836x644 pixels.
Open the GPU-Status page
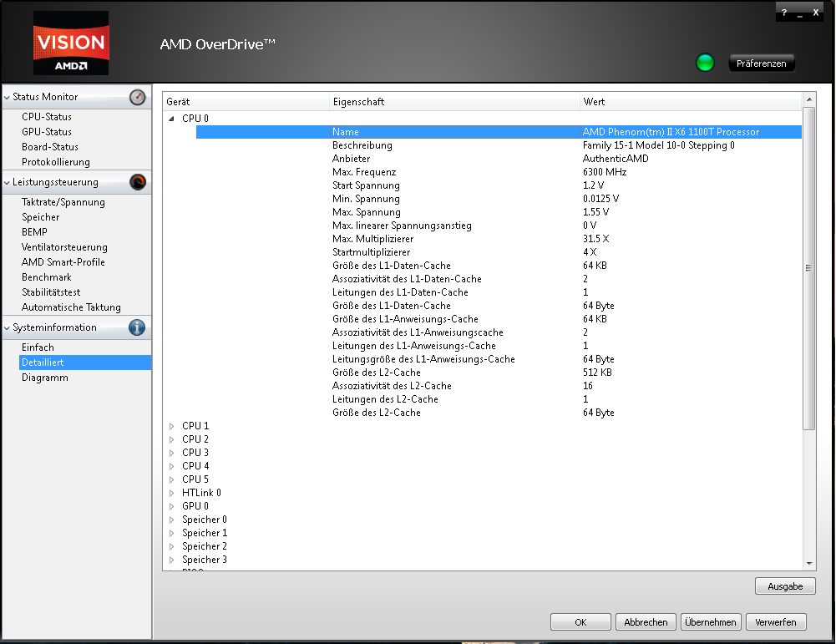[x=47, y=132]
